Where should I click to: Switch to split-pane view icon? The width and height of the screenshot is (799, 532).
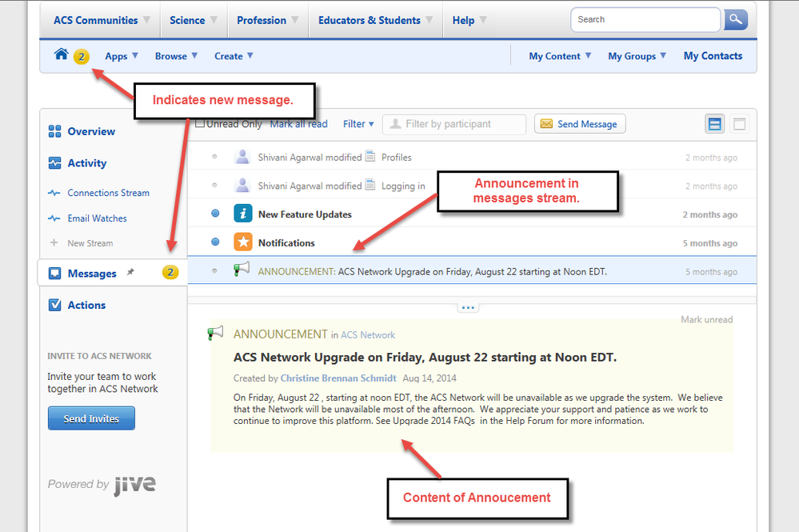point(715,124)
